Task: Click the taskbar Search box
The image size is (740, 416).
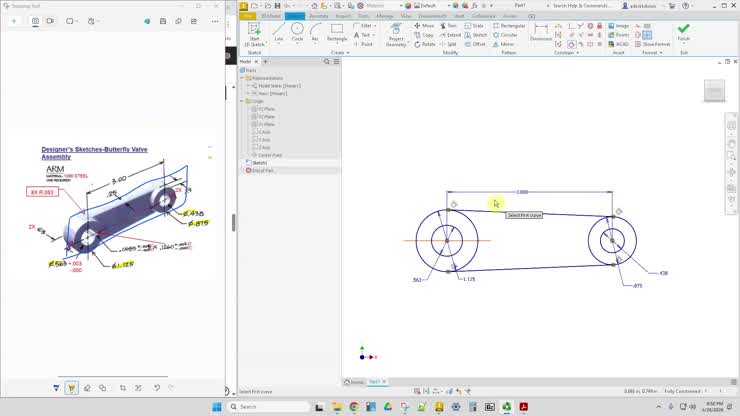Action: coord(269,407)
